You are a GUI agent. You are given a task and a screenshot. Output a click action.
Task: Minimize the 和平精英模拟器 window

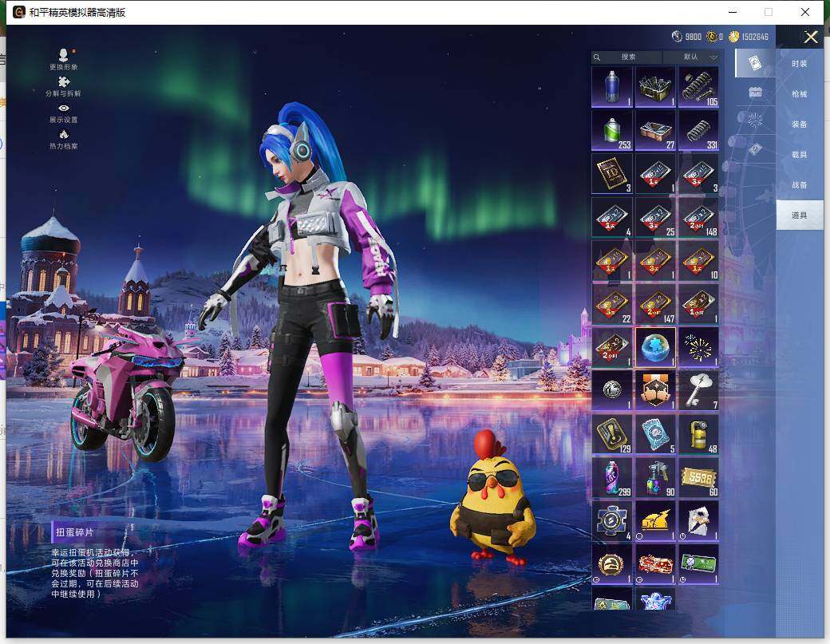coord(733,12)
